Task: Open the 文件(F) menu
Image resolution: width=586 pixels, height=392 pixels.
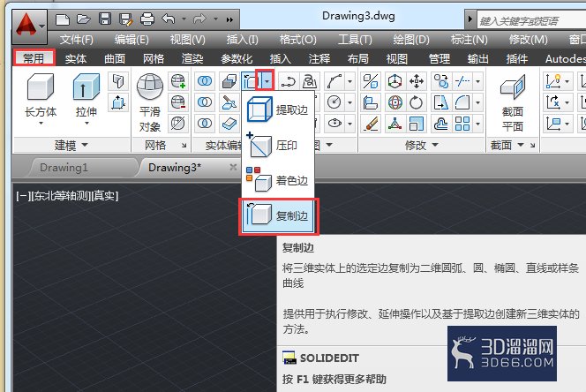Action: [x=76, y=39]
